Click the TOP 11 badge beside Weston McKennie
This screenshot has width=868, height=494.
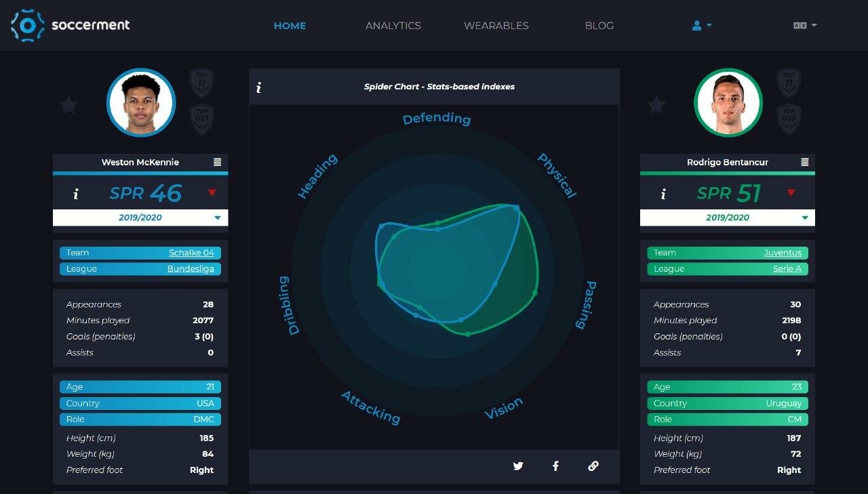click(x=201, y=83)
